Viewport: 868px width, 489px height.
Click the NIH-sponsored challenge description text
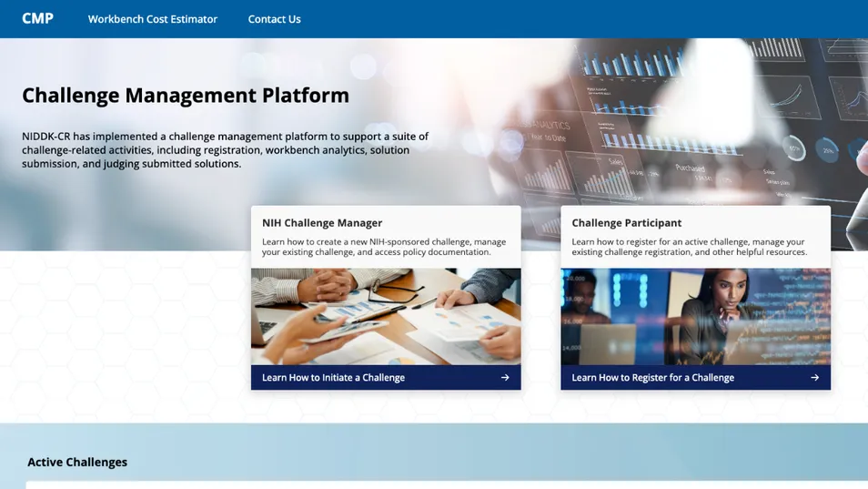point(384,247)
